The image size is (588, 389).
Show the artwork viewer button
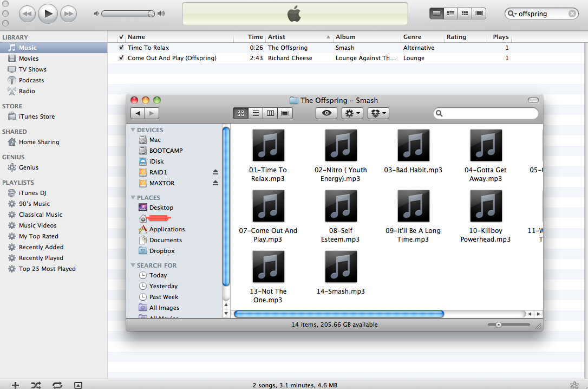pos(78,385)
